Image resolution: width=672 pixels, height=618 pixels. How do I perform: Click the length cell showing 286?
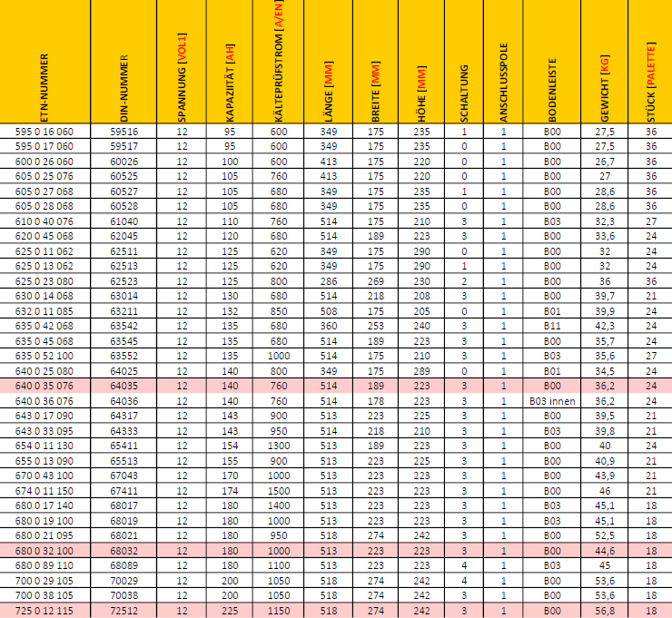tap(328, 282)
